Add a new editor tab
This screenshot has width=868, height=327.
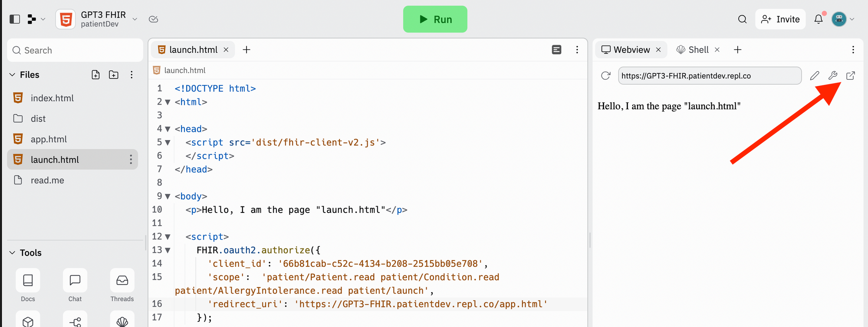point(247,50)
